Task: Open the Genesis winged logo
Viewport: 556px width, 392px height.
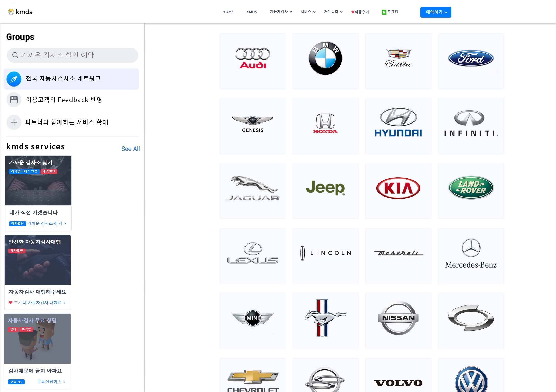Action: pos(253,124)
